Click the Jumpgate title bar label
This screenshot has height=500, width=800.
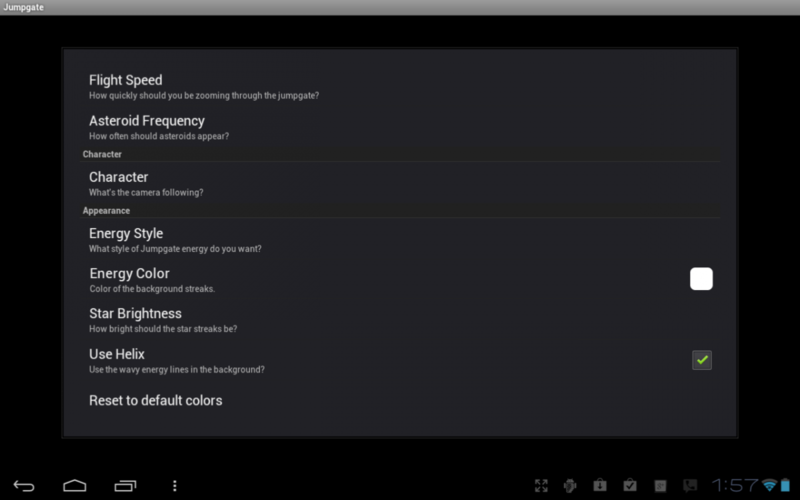coord(23,7)
